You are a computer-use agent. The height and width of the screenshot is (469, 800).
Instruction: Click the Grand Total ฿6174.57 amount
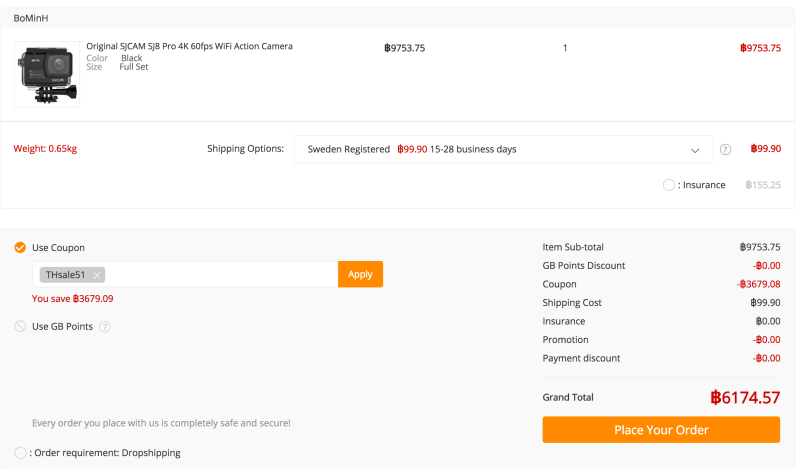click(x=745, y=398)
